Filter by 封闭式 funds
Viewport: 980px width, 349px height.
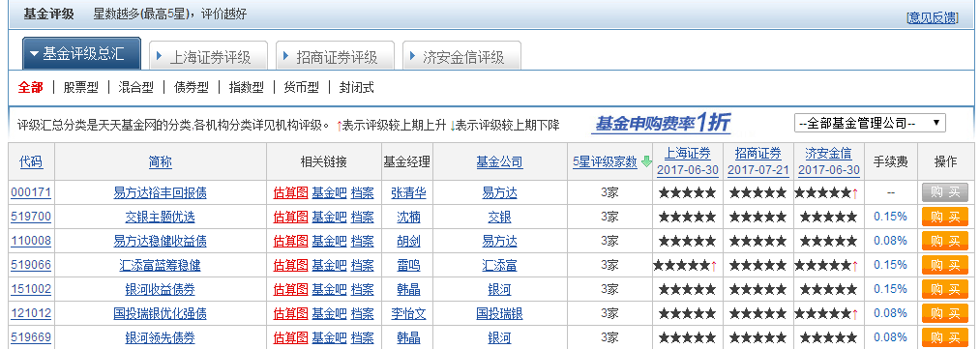click(356, 87)
